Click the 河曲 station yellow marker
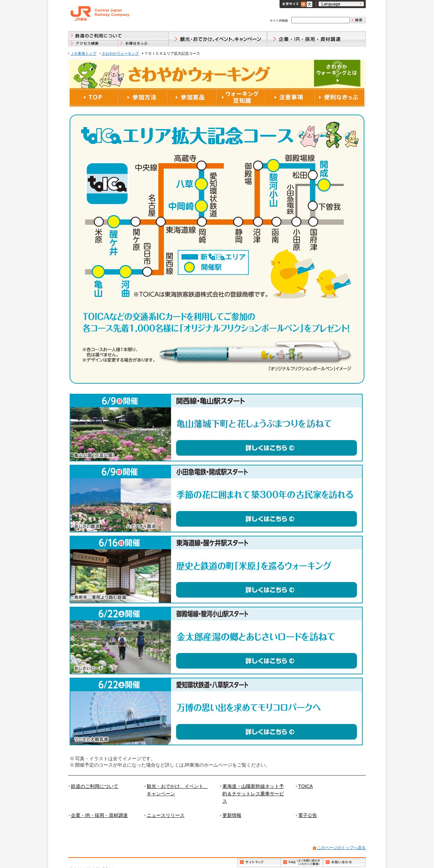434x868 pixels. coord(125,272)
